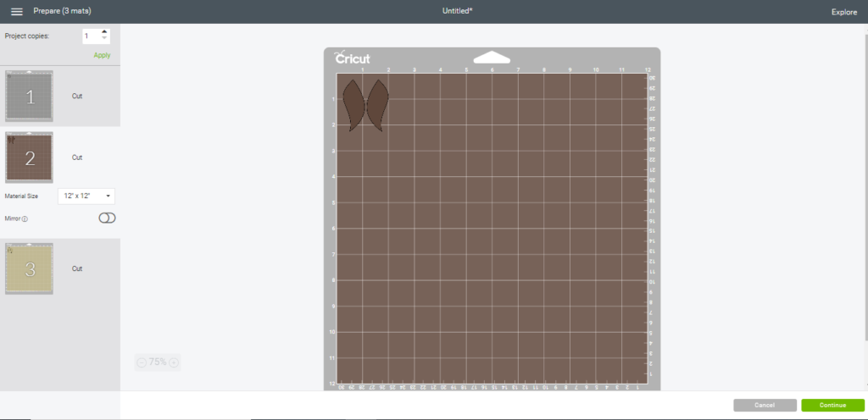The height and width of the screenshot is (420, 868).
Task: Increase project copies with up arrow
Action: [104, 32]
